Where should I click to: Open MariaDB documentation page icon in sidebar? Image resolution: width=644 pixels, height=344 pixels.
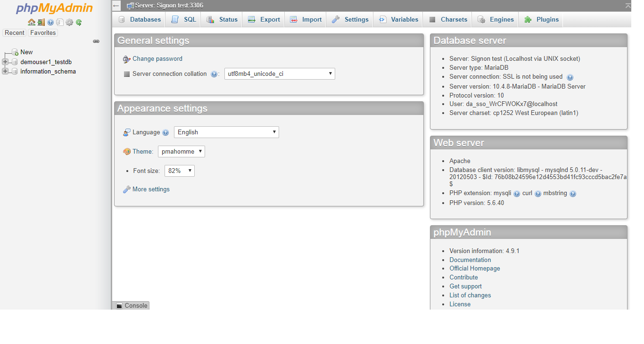click(59, 22)
